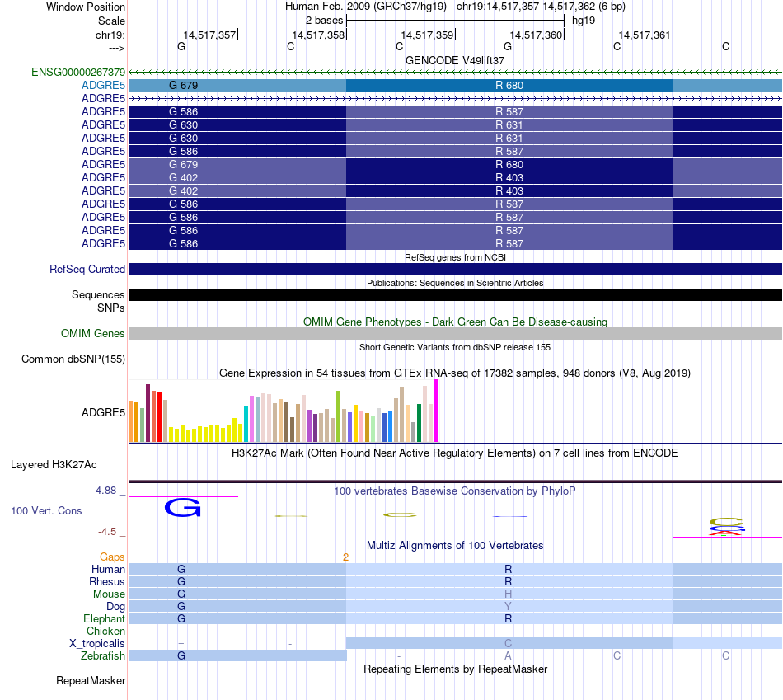The image size is (783, 700).
Task: Click the 'RefSeq genes from NCBI' title
Action: (455, 257)
